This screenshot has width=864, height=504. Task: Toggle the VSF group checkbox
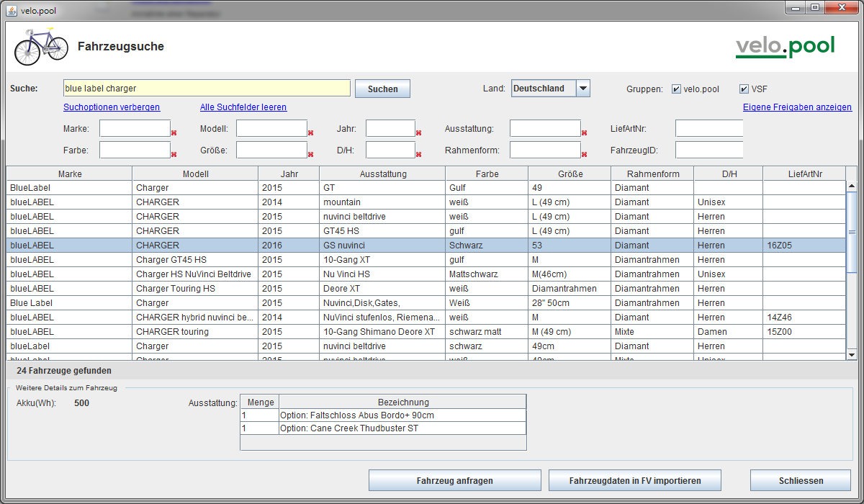click(744, 89)
